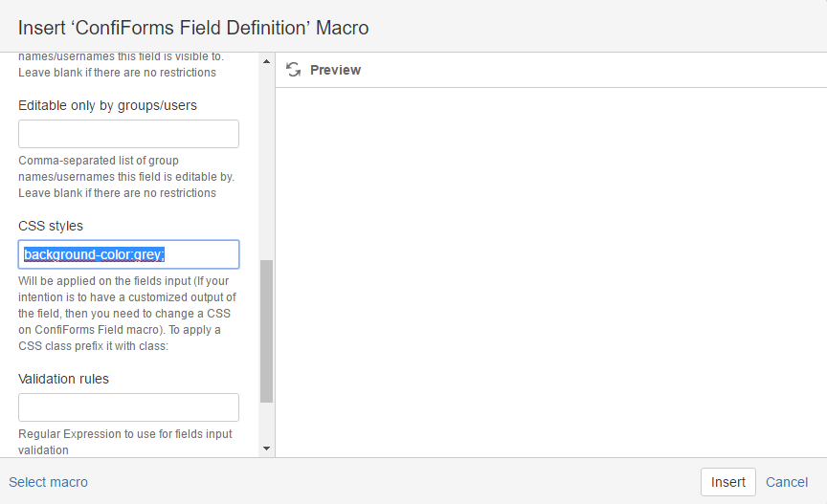
Task: Click the parameter panel's scroll-up arrow
Action: (x=266, y=61)
